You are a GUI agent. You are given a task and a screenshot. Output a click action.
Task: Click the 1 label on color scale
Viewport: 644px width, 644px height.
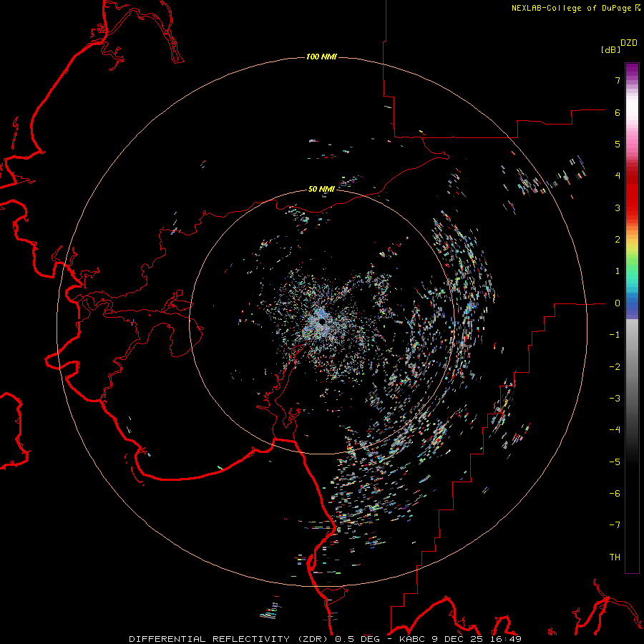618,271
